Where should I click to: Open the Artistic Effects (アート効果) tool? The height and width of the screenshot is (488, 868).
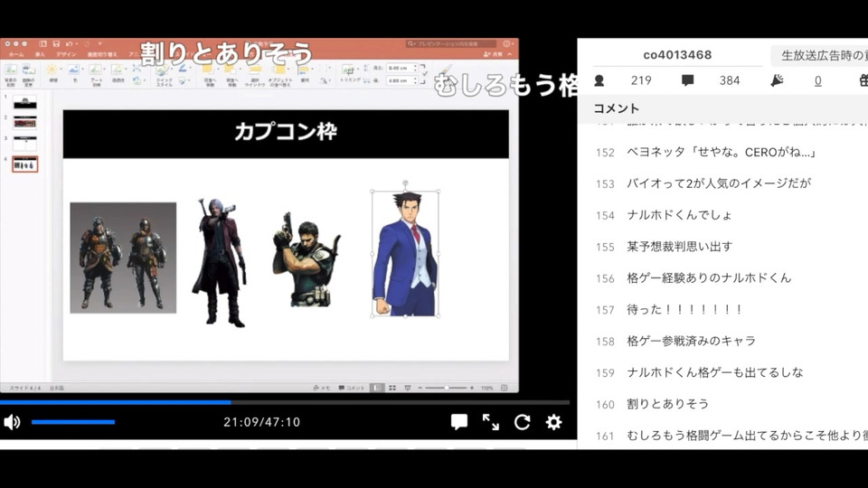point(95,70)
